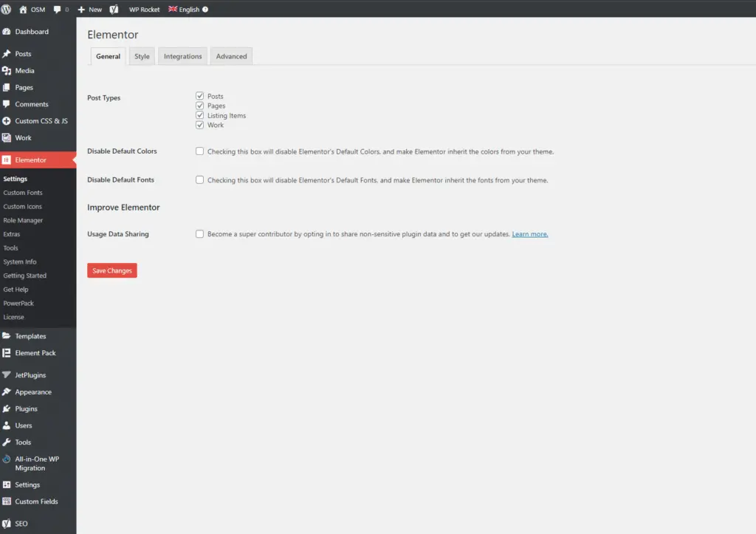Open the OSM site home icon
The image size is (756, 534).
tap(23, 9)
